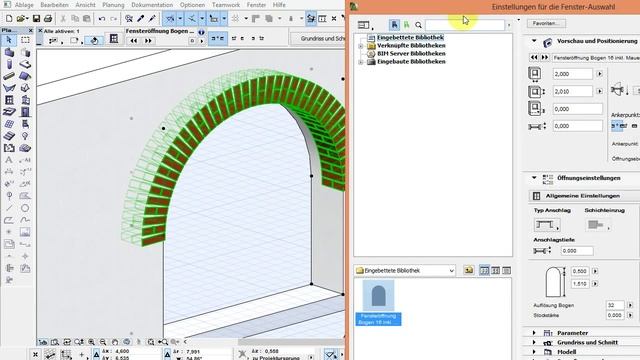The width and height of the screenshot is (640, 360).
Task: Open window settings dialog icon in info box
Action: [114, 39]
